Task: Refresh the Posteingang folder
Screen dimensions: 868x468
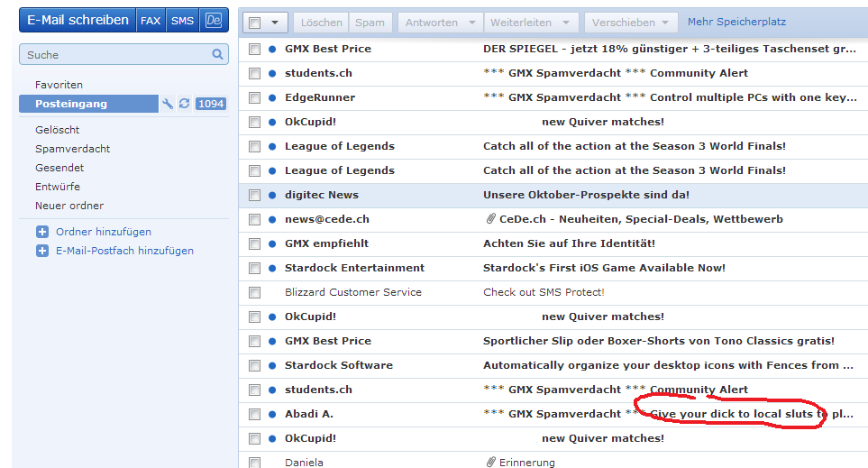Action: 185,104
